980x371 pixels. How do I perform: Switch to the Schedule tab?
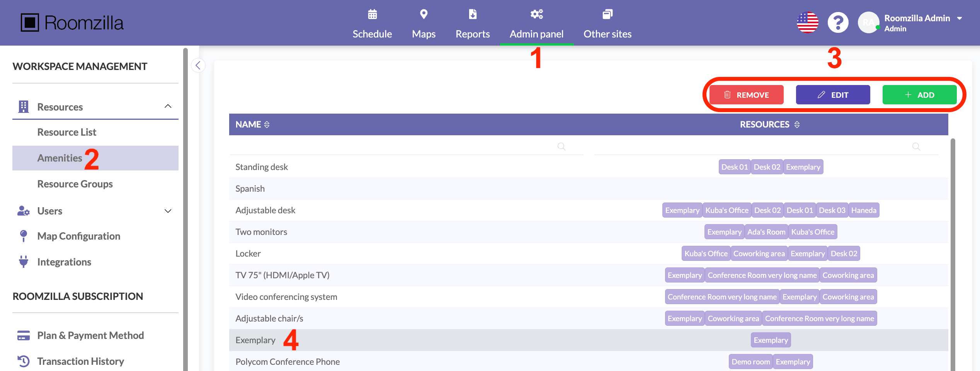[x=372, y=24]
